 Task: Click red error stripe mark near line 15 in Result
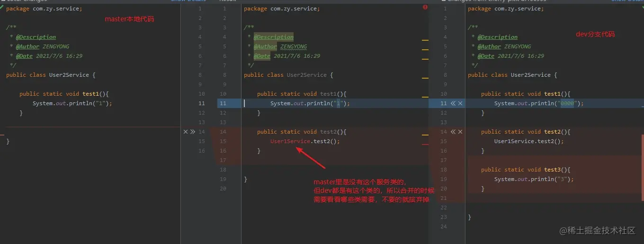point(425,145)
